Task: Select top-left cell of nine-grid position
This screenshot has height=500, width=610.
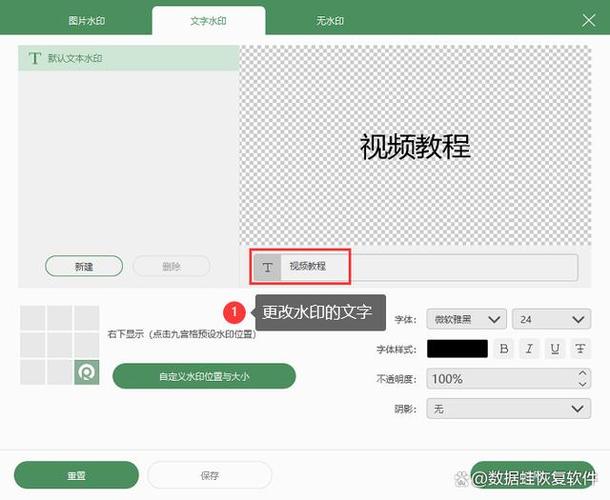Action: tap(33, 319)
